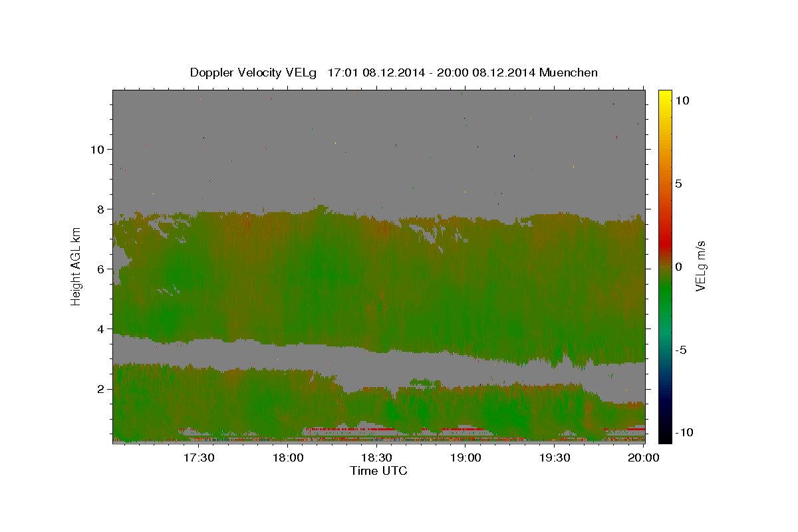Image resolution: width=798 pixels, height=532 pixels.
Task: Click the 20:00 time tick label
Action: 644,458
